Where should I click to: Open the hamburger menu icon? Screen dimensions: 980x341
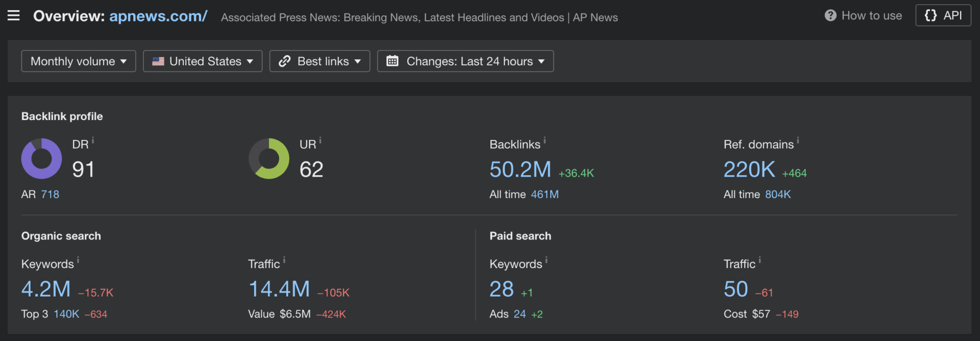pyautogui.click(x=14, y=16)
